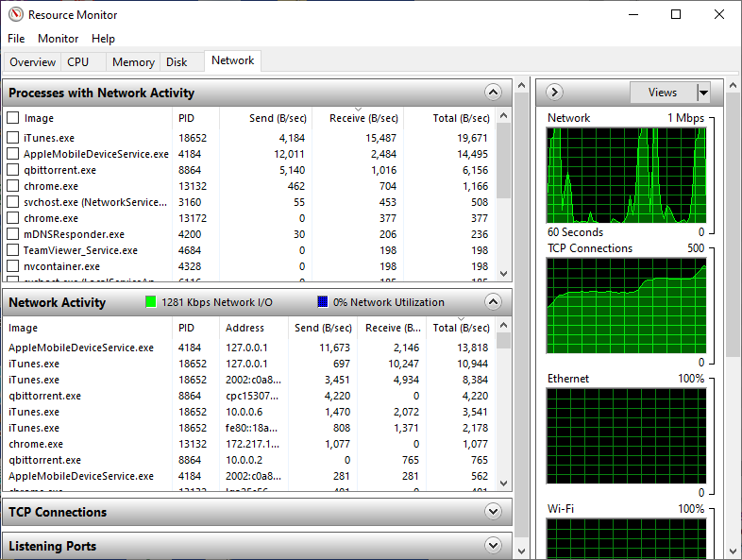Collapse Processes with Network Activity section
The width and height of the screenshot is (742, 560).
pos(493,93)
